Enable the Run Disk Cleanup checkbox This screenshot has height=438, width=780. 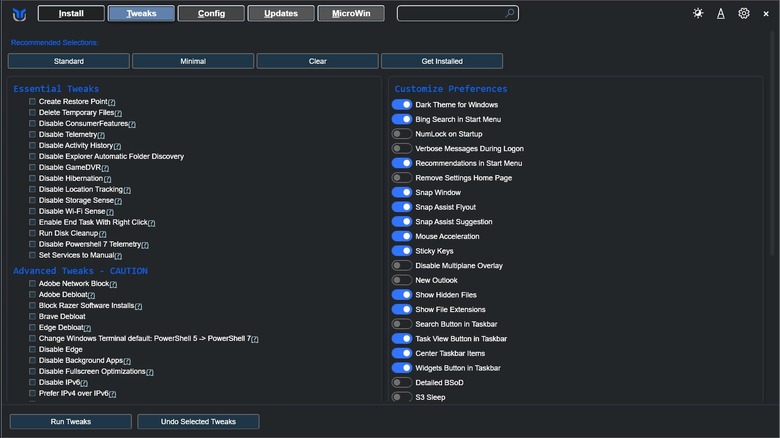[x=33, y=233]
